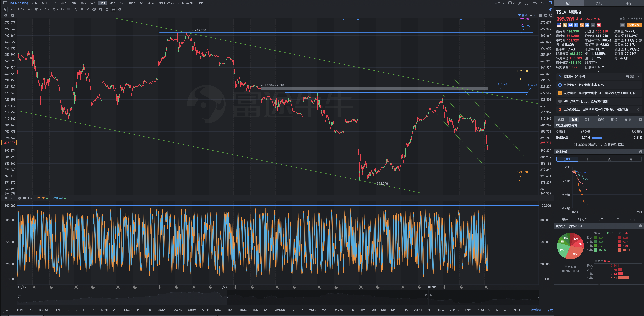The width and height of the screenshot is (644, 316).
Task: Open KDJ indicator settings gear
Action: pos(6,198)
